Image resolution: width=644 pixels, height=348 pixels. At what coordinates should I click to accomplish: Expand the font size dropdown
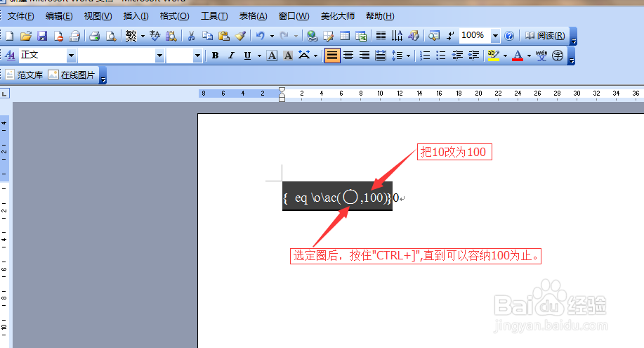(x=197, y=56)
